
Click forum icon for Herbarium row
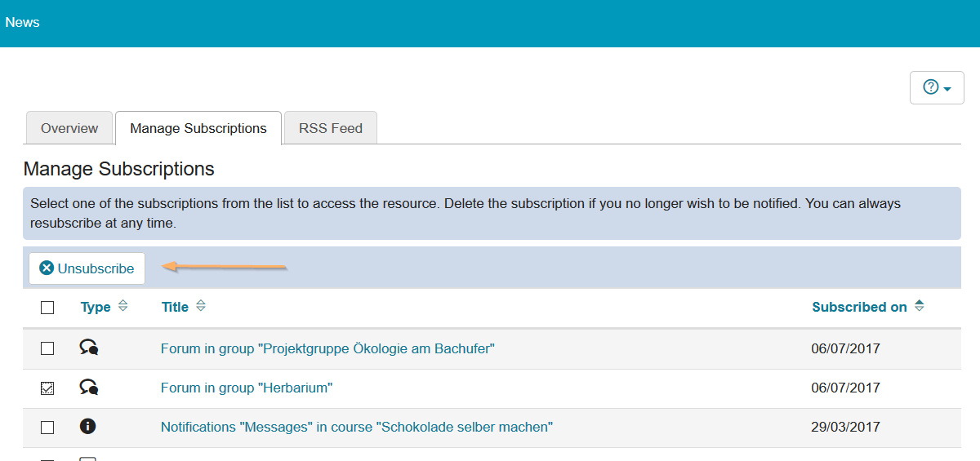pyautogui.click(x=88, y=388)
